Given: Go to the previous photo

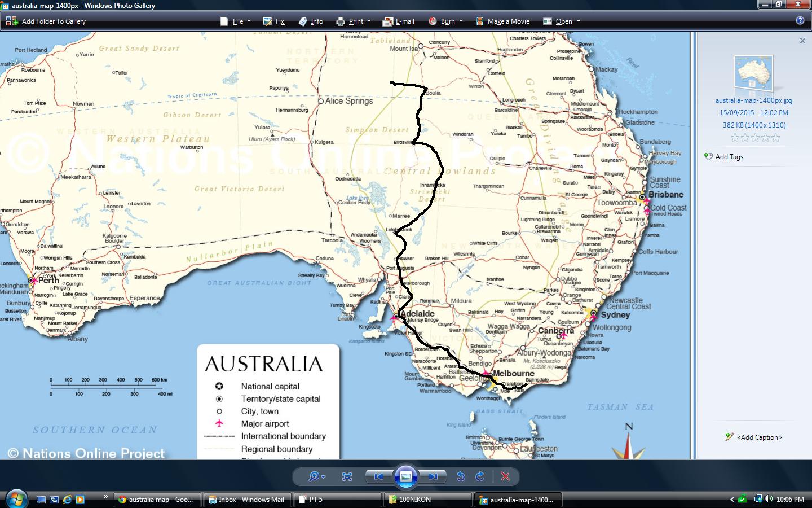Looking at the screenshot, I should click(379, 477).
